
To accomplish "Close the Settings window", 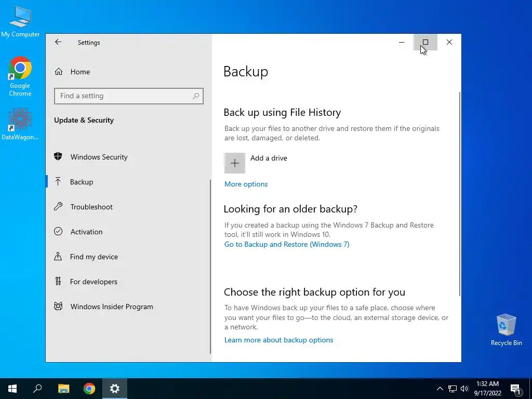I will [449, 42].
